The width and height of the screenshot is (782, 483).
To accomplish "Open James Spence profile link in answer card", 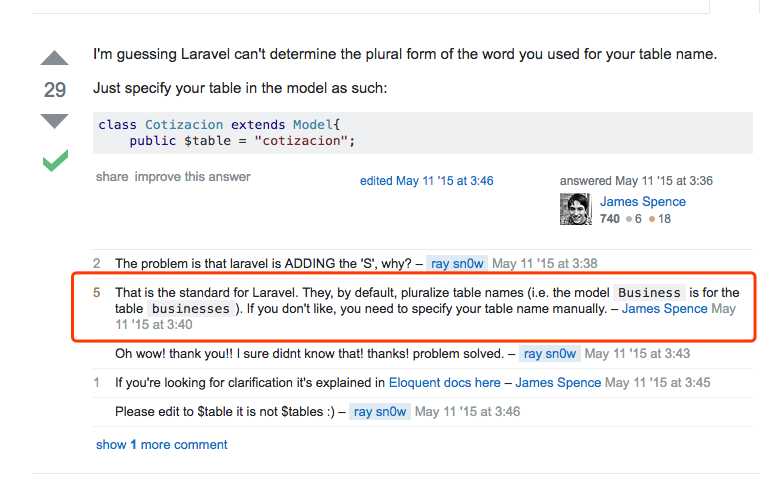I will point(643,202).
